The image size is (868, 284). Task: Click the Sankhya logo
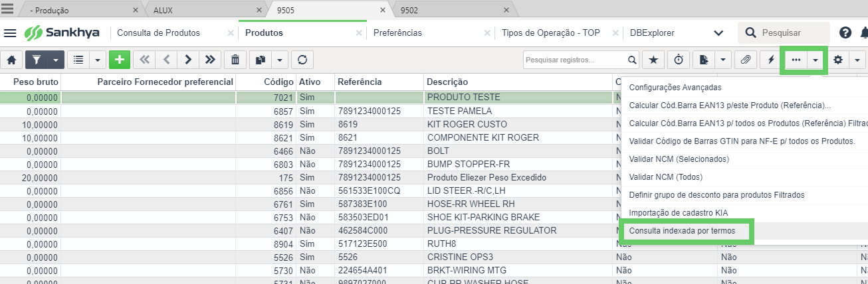[x=62, y=33]
